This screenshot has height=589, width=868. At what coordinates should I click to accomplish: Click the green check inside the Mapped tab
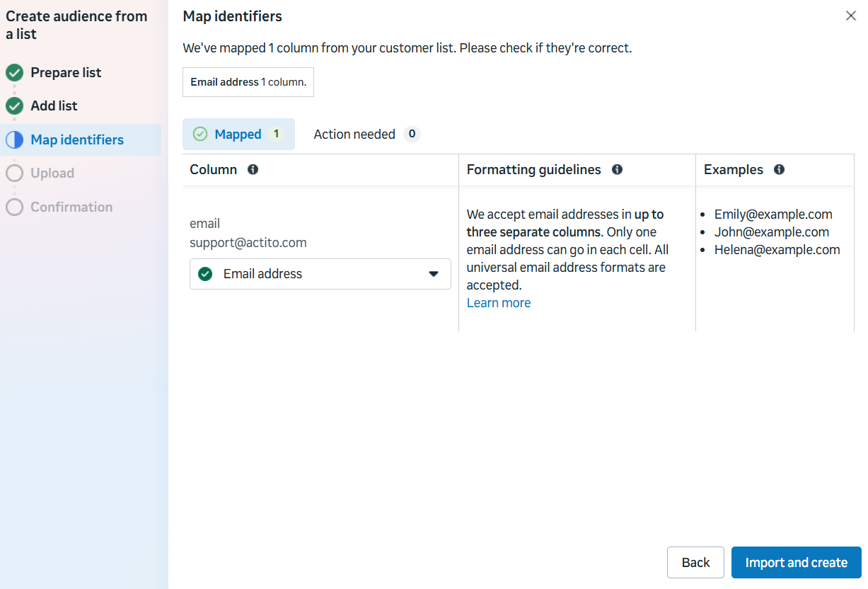point(201,134)
